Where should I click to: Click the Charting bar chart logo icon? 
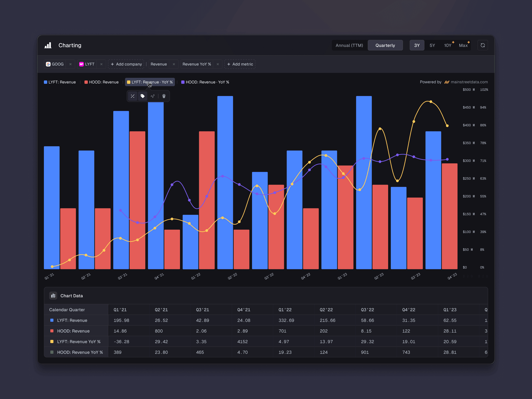[48, 45]
